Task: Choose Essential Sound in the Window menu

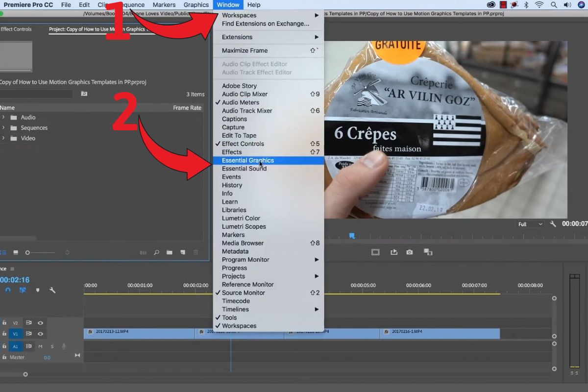Action: click(x=269, y=169)
